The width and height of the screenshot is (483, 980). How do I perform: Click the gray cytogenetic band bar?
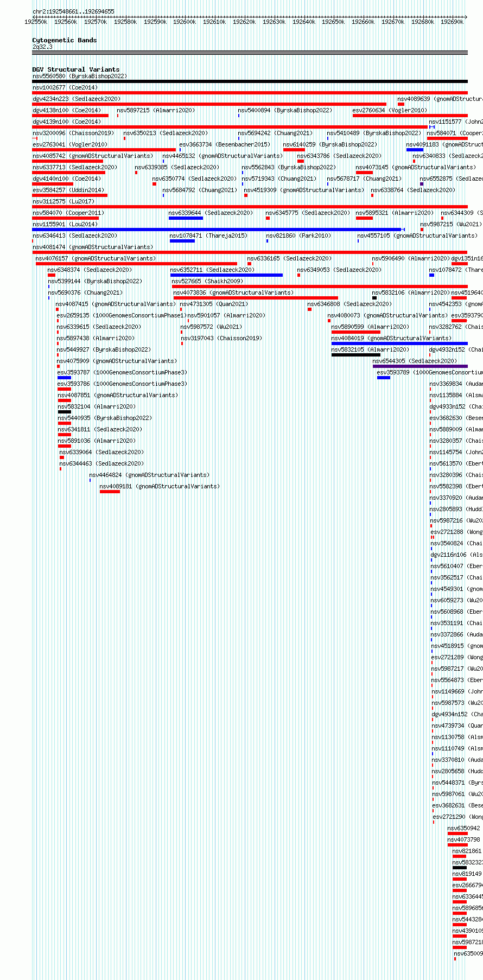(x=250, y=53)
